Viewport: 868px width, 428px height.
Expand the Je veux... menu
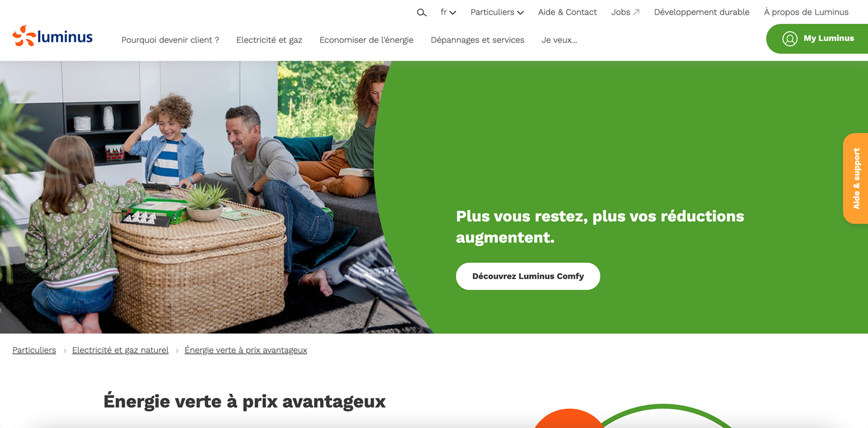(559, 40)
